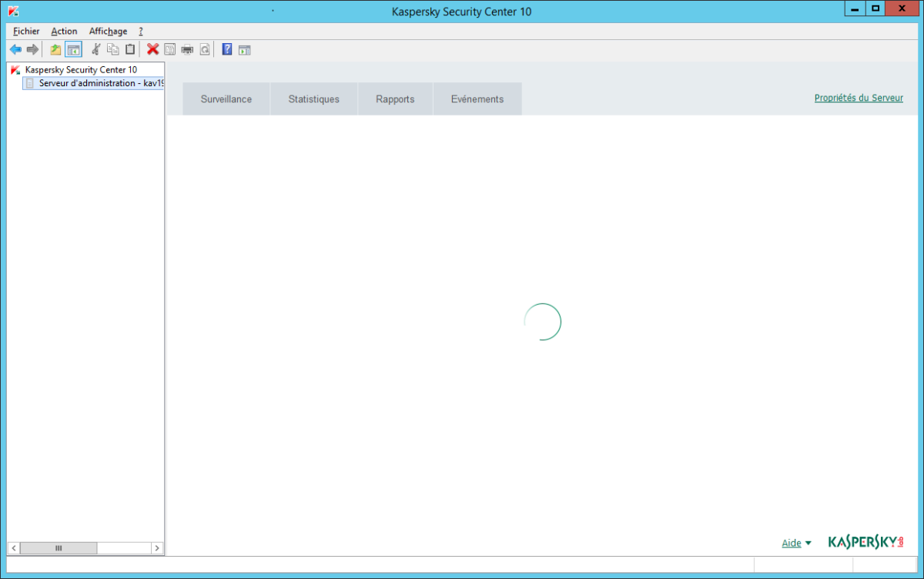Click the Cut scissors icon
The image size is (924, 579).
pos(96,50)
